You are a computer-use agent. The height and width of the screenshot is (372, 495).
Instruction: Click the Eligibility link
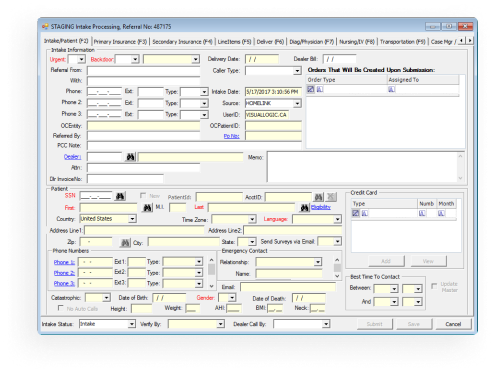(x=321, y=207)
